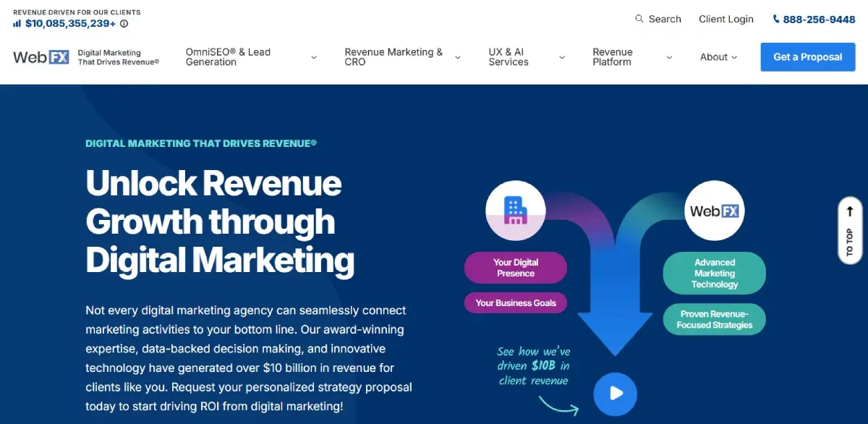
Task: Select the Advanced Marketing Technology pill
Action: (x=714, y=274)
